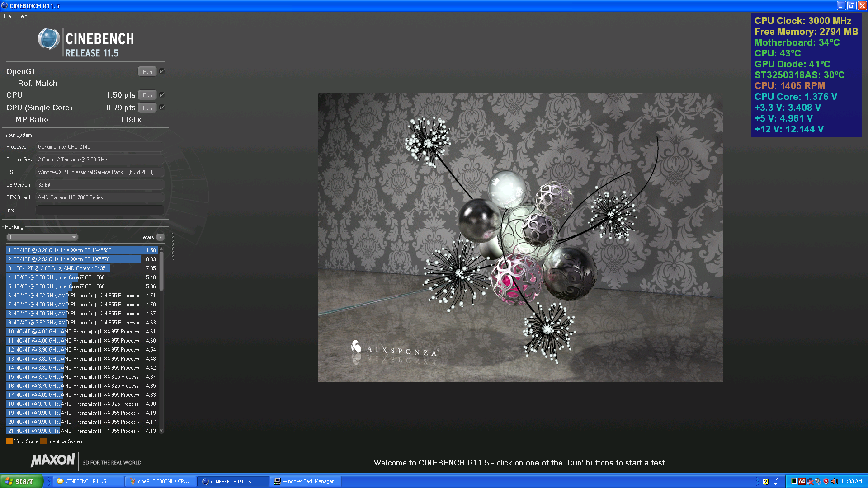
Task: Switch to cineR10 3000MHz taskbar item
Action: click(x=160, y=481)
